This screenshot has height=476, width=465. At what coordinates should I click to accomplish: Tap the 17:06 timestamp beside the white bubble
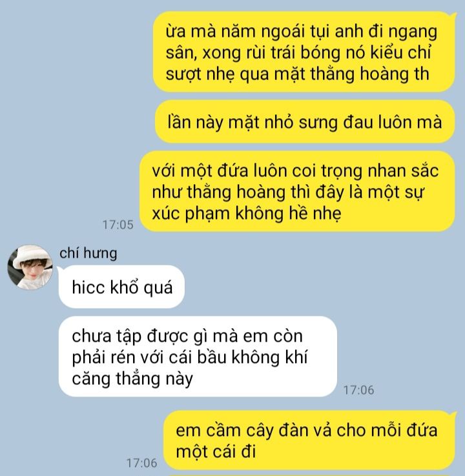[x=358, y=390]
